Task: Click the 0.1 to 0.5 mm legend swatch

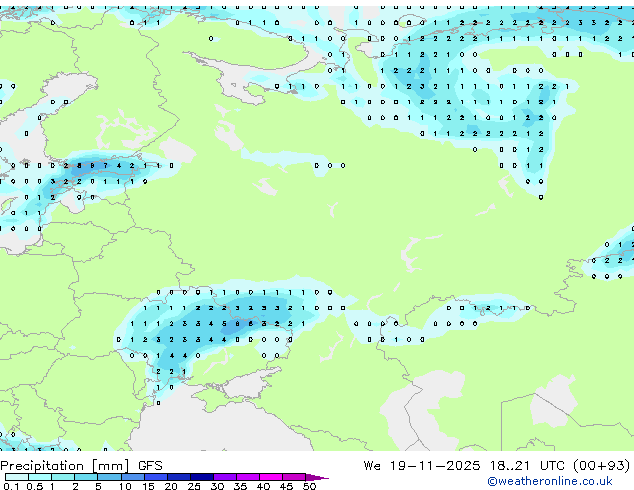Action: pyautogui.click(x=17, y=477)
